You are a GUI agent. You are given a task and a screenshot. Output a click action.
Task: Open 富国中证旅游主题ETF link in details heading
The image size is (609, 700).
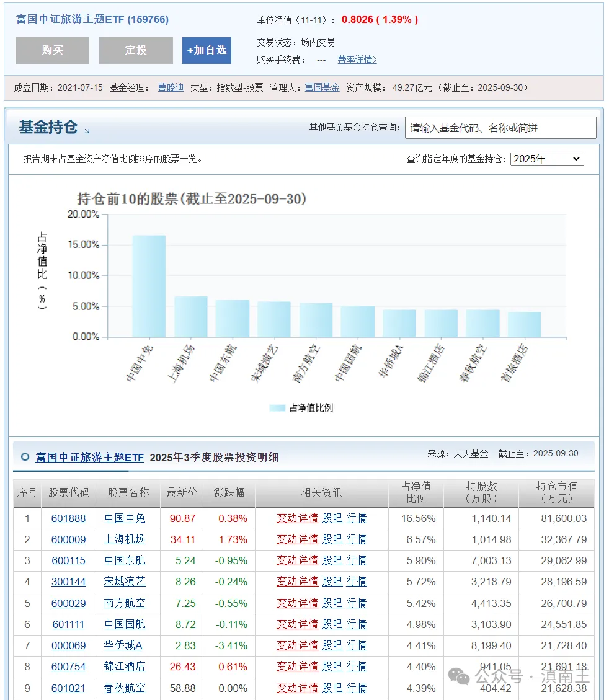click(x=90, y=458)
